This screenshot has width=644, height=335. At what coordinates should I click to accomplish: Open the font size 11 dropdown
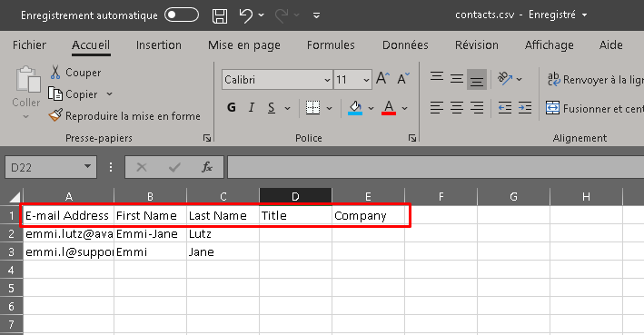[366, 80]
